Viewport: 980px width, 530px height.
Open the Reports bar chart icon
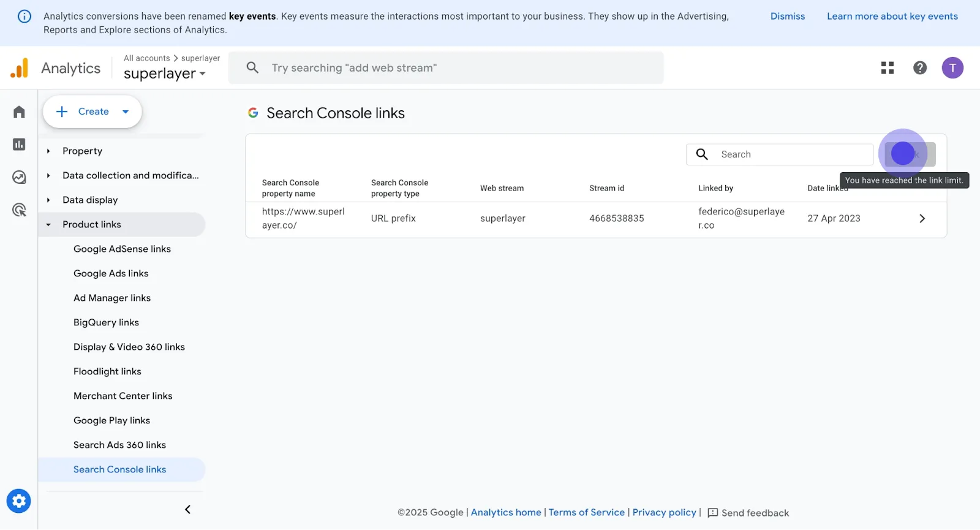19,144
